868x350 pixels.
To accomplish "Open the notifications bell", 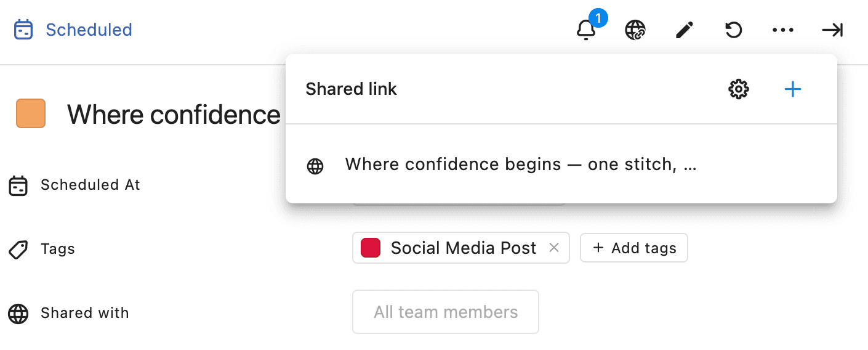I will click(586, 30).
